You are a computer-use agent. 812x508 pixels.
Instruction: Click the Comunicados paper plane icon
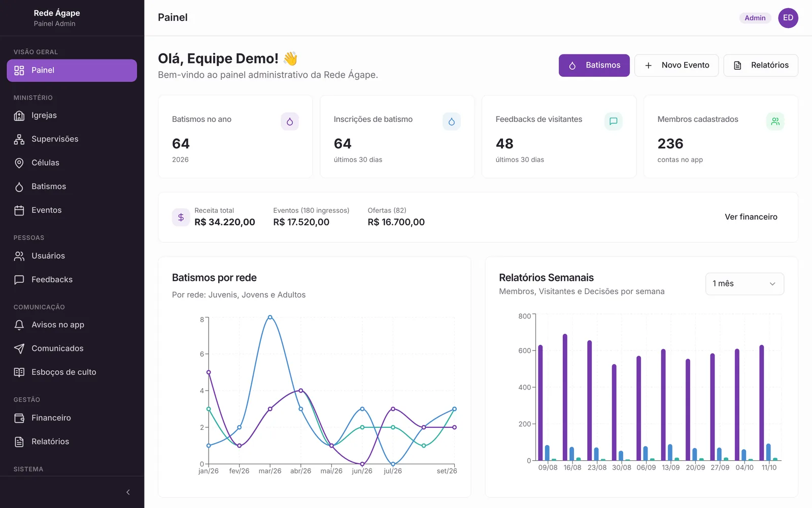pos(19,348)
